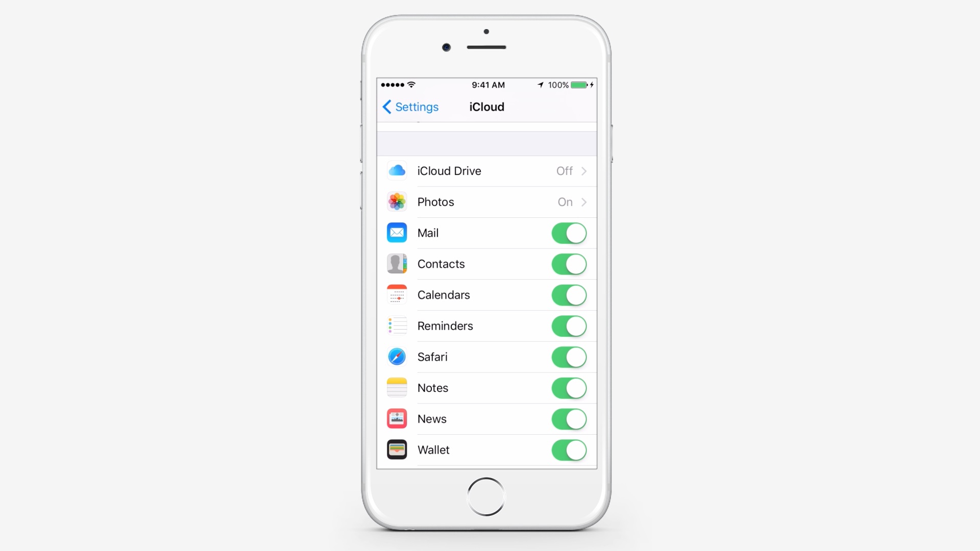This screenshot has width=980, height=551.
Task: View signal strength dots in status bar
Action: tap(391, 84)
